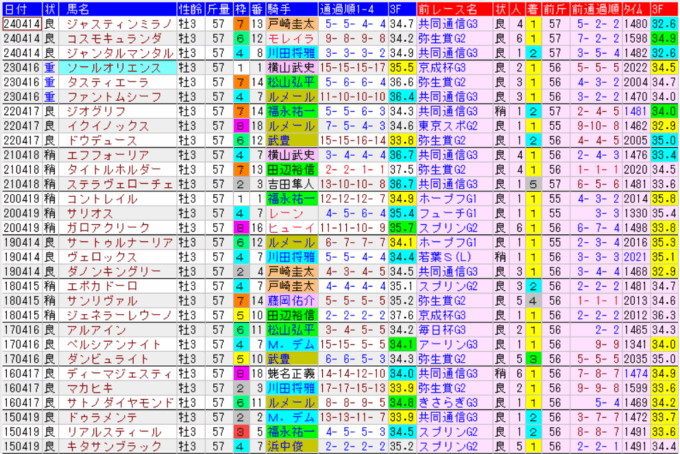
Task: Select horse name ドウデュース
Action: point(102,140)
